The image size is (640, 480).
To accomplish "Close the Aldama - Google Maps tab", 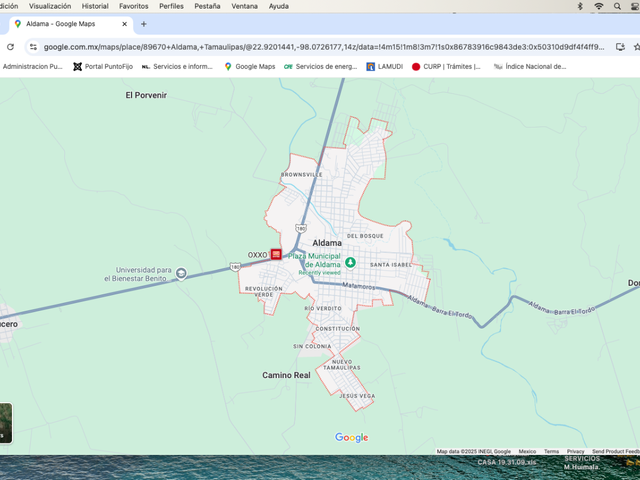I will point(124,24).
